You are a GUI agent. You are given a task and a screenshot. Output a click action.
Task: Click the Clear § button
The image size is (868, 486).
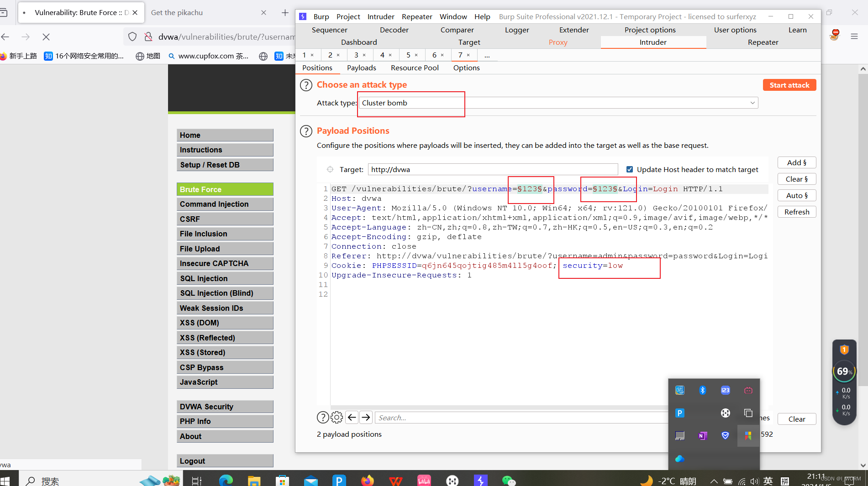click(x=797, y=179)
